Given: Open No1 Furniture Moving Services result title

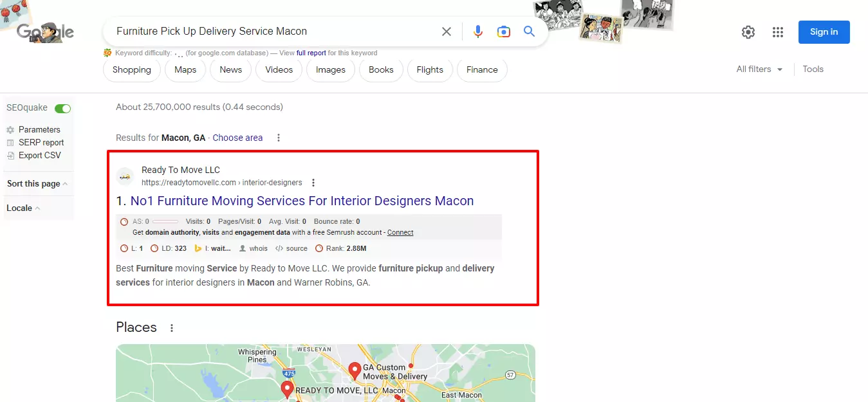Looking at the screenshot, I should 302,201.
